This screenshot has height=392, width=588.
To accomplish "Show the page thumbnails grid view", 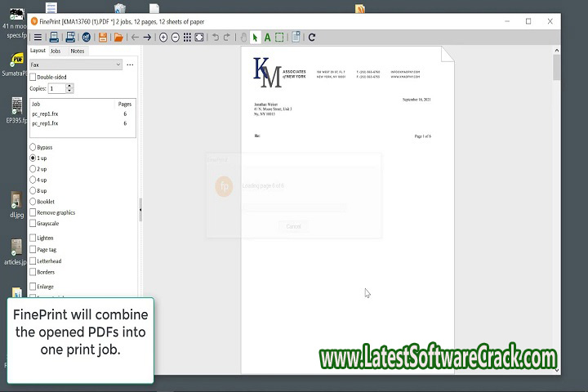I will 188,37.
